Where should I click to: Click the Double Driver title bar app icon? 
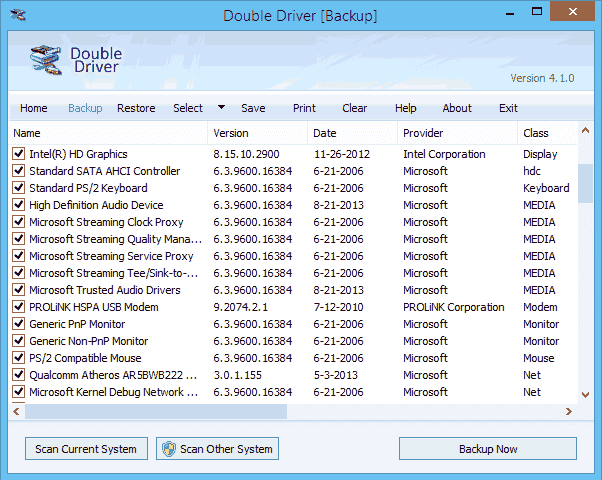tap(18, 15)
